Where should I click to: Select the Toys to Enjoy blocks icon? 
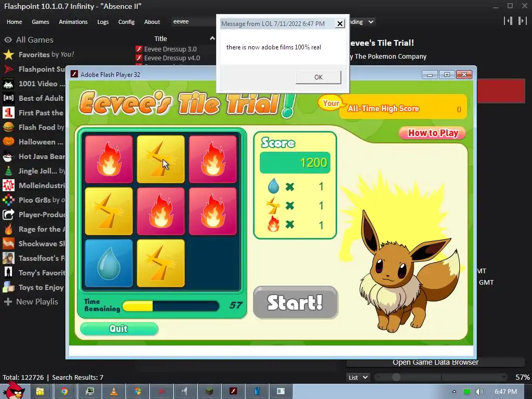[8, 287]
